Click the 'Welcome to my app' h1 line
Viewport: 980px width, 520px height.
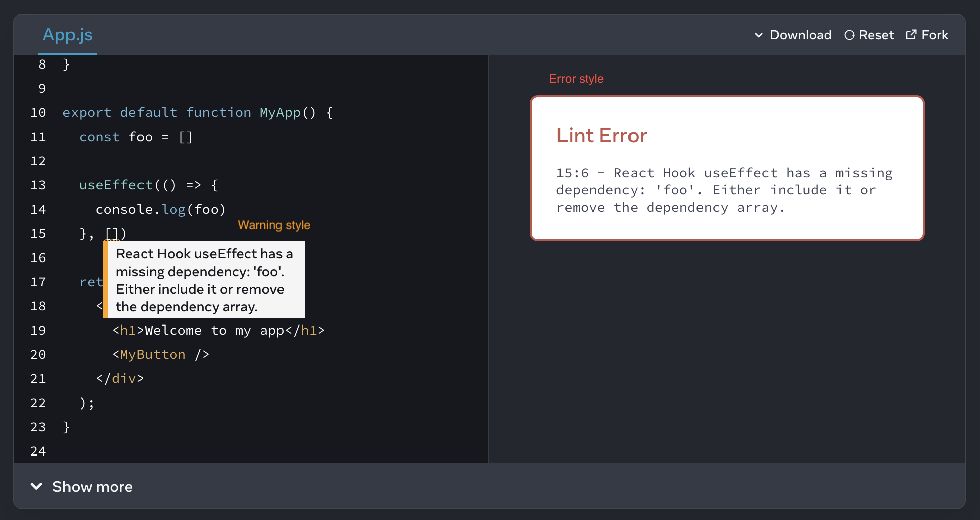point(219,331)
